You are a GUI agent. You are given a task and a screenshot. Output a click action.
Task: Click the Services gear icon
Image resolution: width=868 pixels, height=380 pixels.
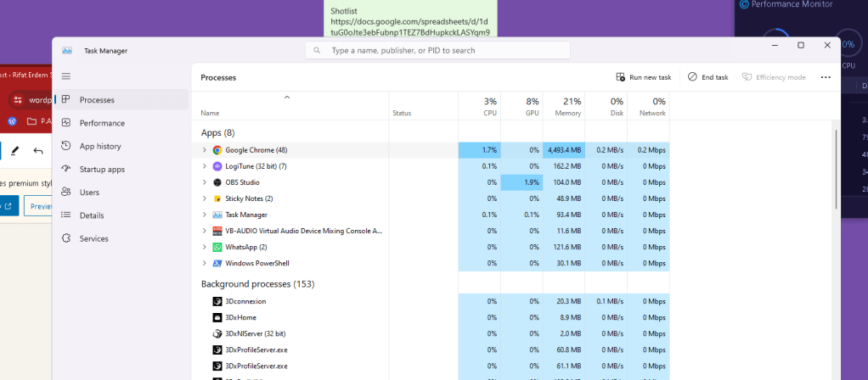click(66, 238)
